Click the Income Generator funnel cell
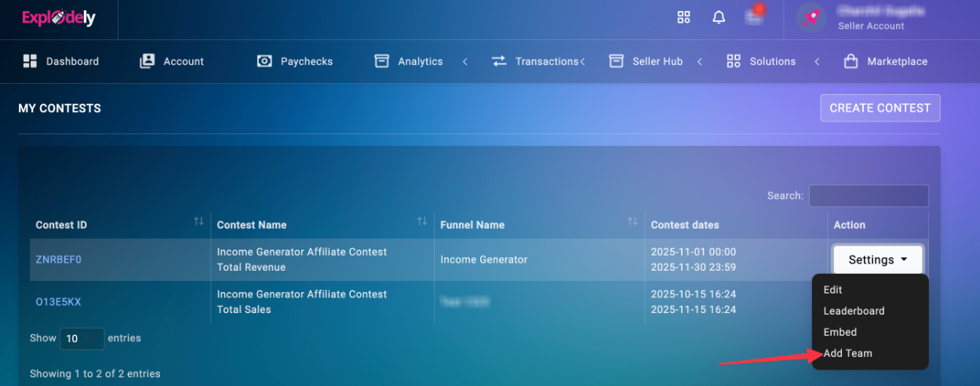The height and width of the screenshot is (386, 980). [x=484, y=260]
